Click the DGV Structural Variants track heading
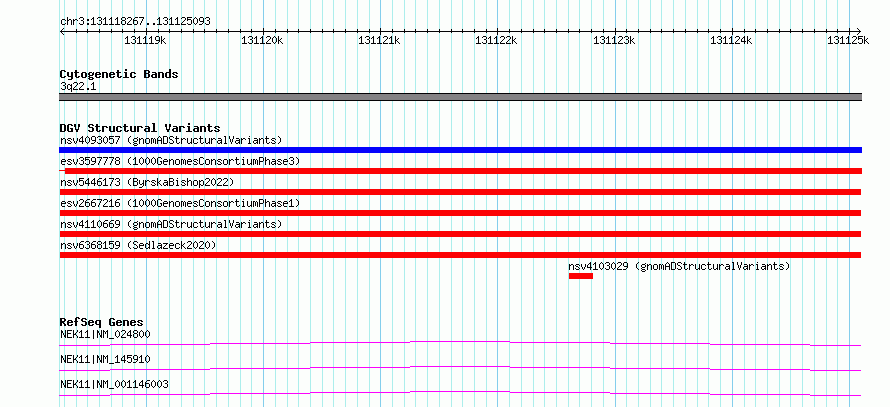The image size is (890, 407). tap(140, 128)
